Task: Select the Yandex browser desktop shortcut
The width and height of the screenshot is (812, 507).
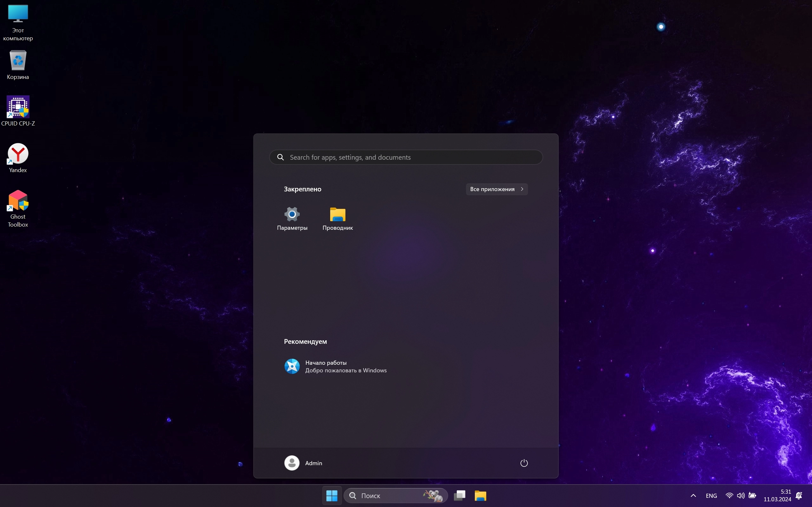Action: (18, 157)
